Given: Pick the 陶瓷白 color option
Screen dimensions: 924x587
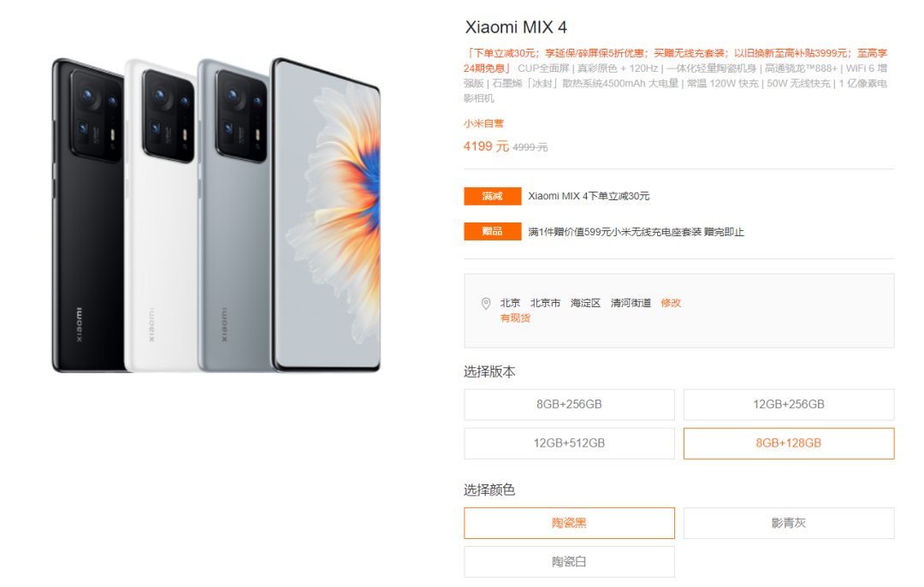Looking at the screenshot, I should pyautogui.click(x=569, y=561).
